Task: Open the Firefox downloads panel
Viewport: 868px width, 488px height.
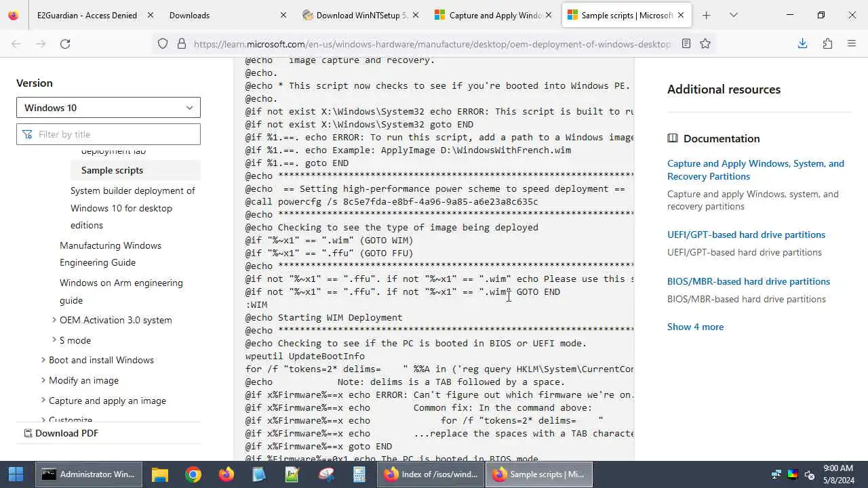Action: [802, 43]
